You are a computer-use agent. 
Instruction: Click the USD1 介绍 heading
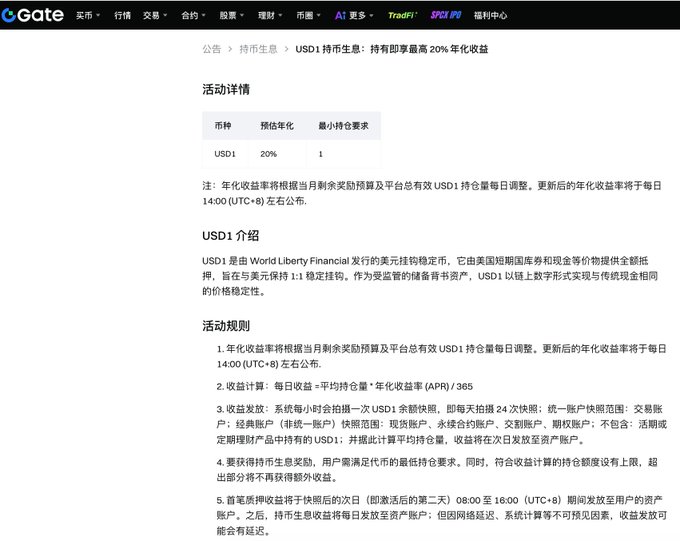[x=230, y=236]
